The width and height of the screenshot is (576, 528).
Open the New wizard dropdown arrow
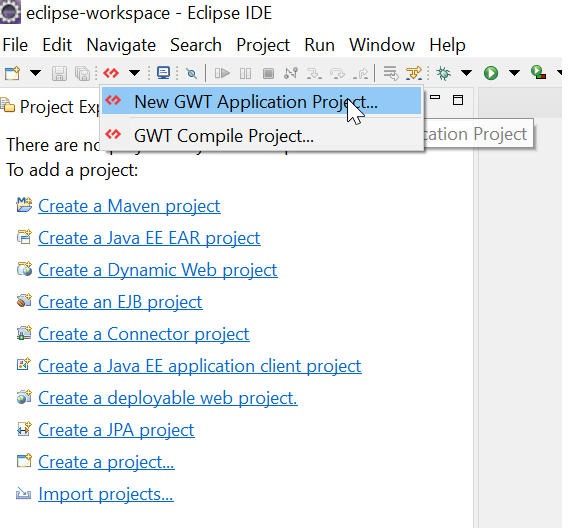[35, 73]
